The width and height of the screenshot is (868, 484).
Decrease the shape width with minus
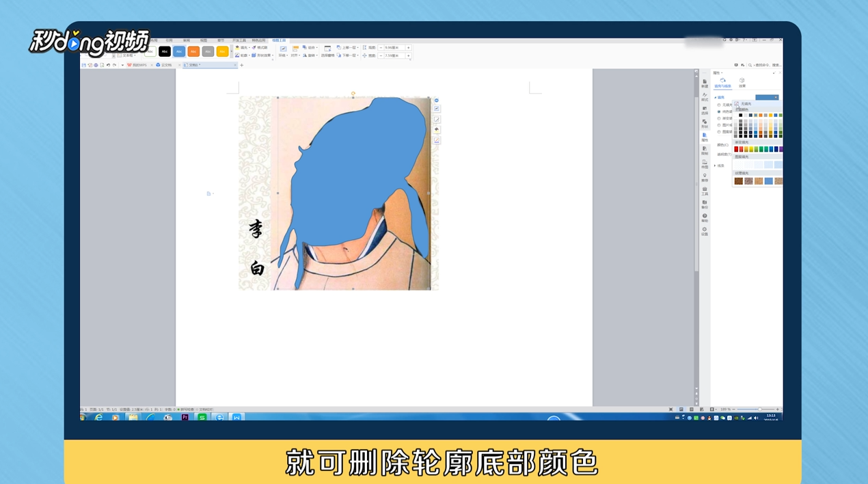coord(381,55)
